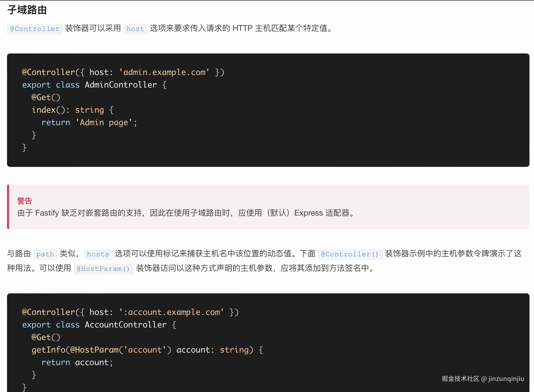Select the @HostParam() inline code tag
Screen dimensions: 534x392
(103, 269)
